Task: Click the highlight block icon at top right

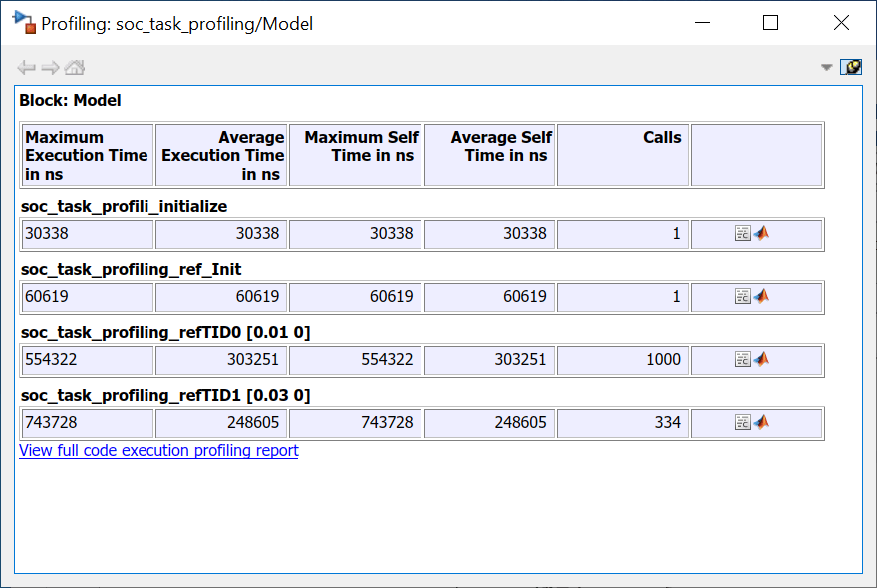Action: [851, 67]
